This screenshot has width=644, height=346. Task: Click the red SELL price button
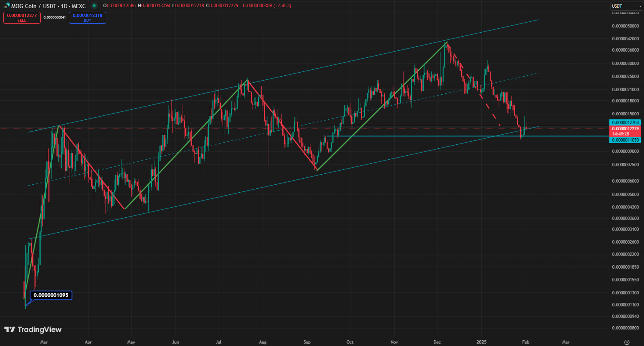[22, 18]
